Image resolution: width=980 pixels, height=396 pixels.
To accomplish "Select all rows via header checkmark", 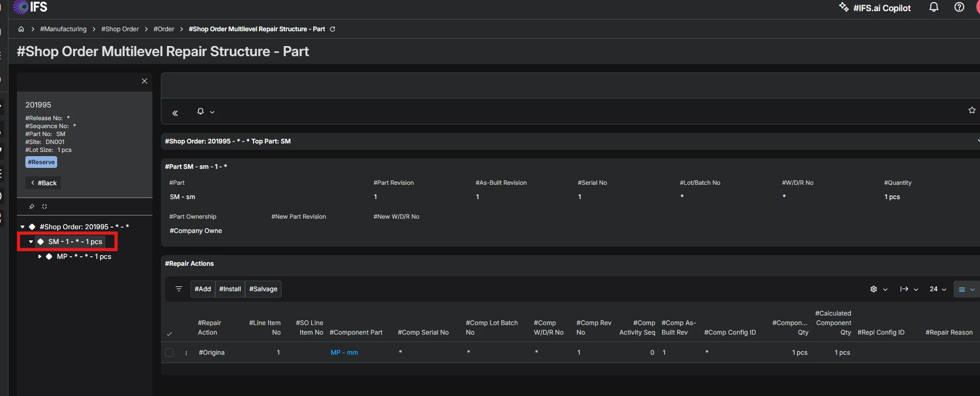I will point(169,334).
